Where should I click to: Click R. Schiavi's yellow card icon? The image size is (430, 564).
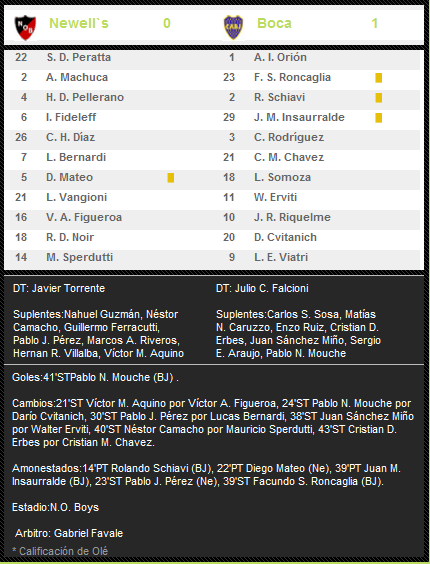[x=379, y=98]
